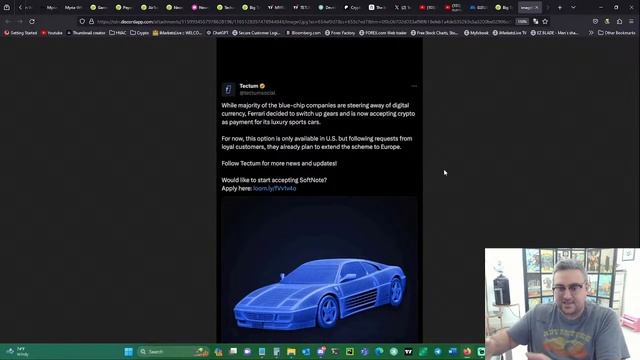Switch to the Pays tab

124,7
